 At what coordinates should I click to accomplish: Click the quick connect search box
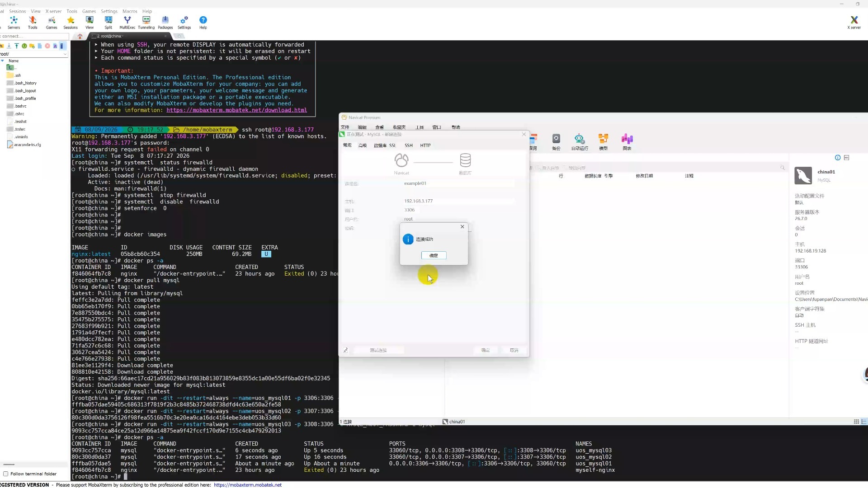(x=34, y=36)
